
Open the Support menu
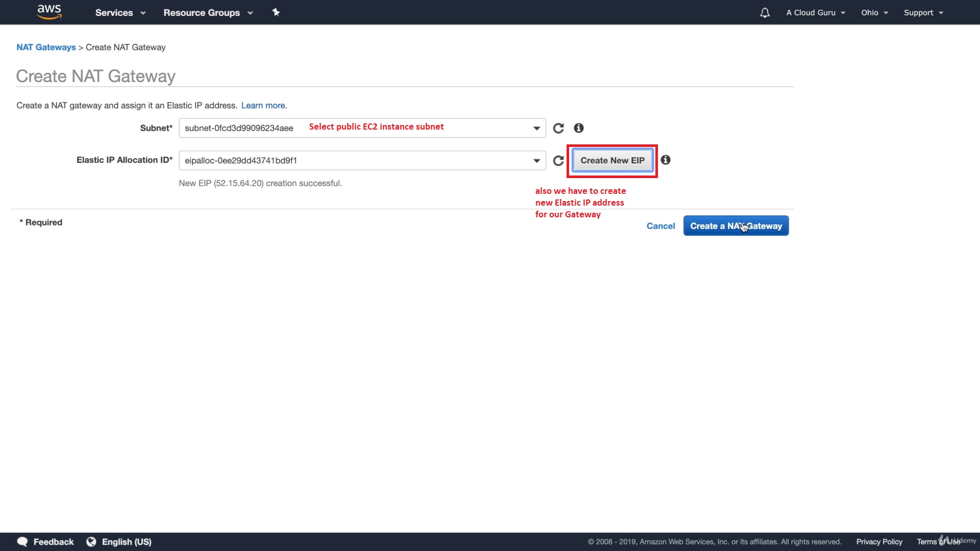pos(923,13)
